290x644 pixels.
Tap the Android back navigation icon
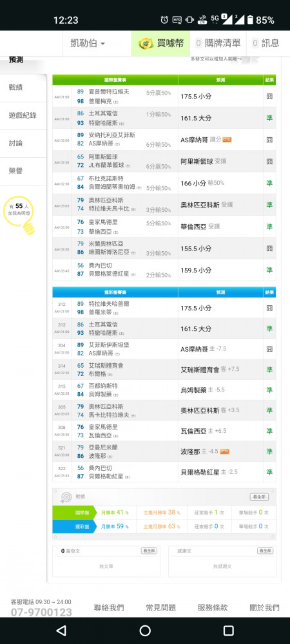[61, 630]
